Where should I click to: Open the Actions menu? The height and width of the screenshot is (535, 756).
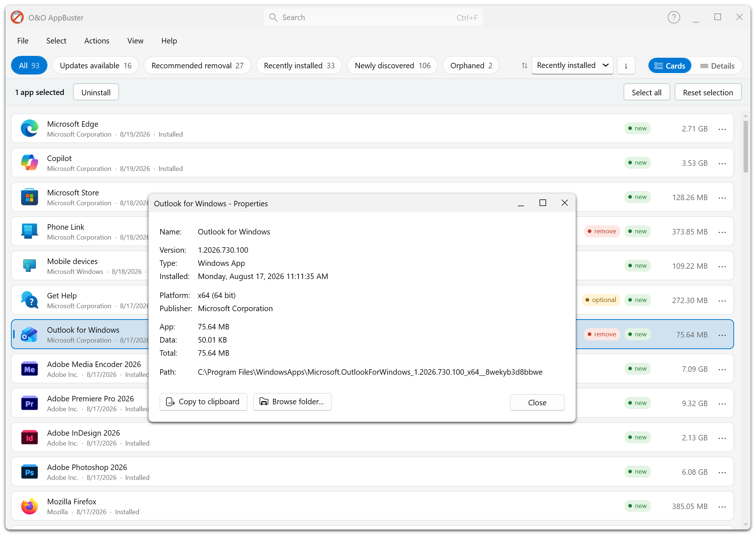97,41
